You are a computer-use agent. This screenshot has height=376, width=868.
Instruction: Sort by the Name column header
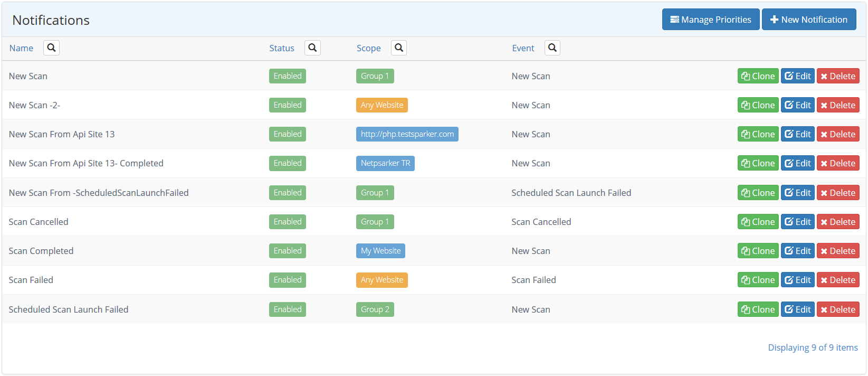21,48
